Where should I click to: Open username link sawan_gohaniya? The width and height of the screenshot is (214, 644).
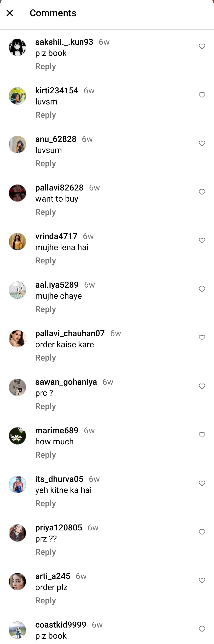click(66, 382)
